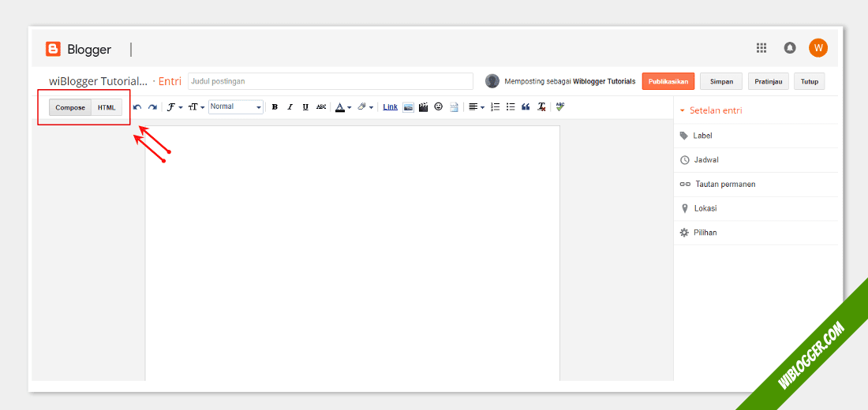Open the Google apps grid
The height and width of the screenshot is (410, 868).
pyautogui.click(x=761, y=48)
